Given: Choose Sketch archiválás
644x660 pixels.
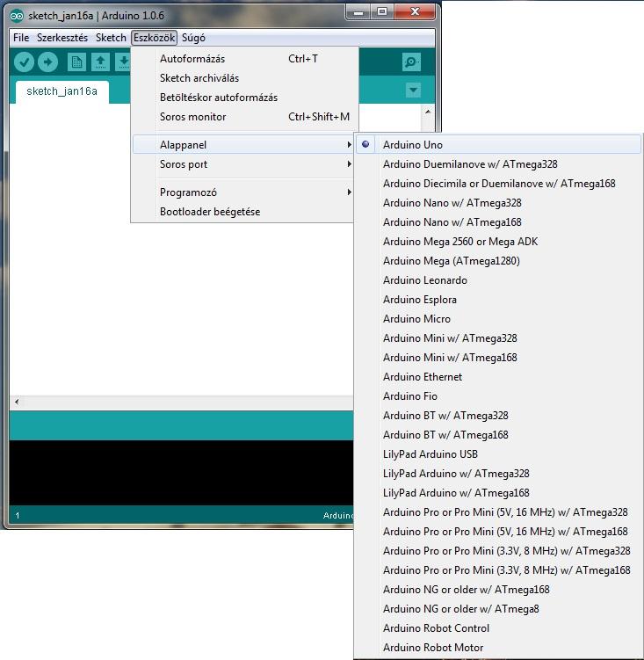Looking at the screenshot, I should pyautogui.click(x=243, y=78).
